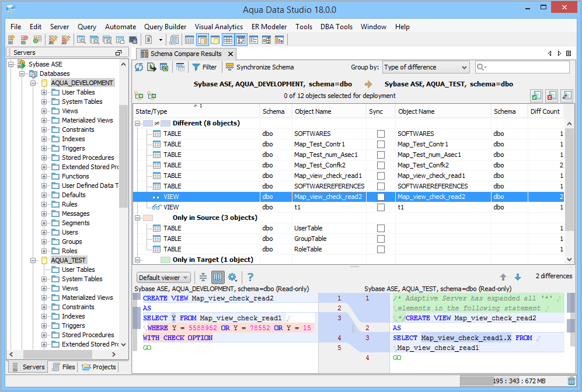Click the Register Server toolbar icon
The width and height of the screenshot is (582, 392).
pos(12,40)
